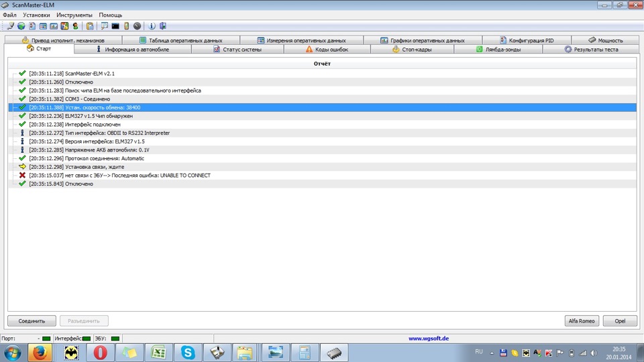Select highlighted 'Устан. скорость обмена: 38400' row
Viewport: 644px width, 362px height.
pyautogui.click(x=323, y=107)
